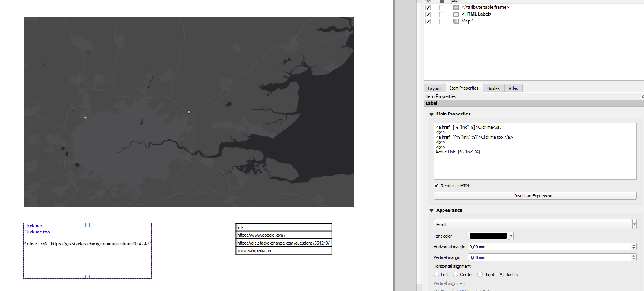Image resolution: width=644 pixels, height=291 pixels.
Task: Open the Font color dropdown arrow
Action: 511,236
